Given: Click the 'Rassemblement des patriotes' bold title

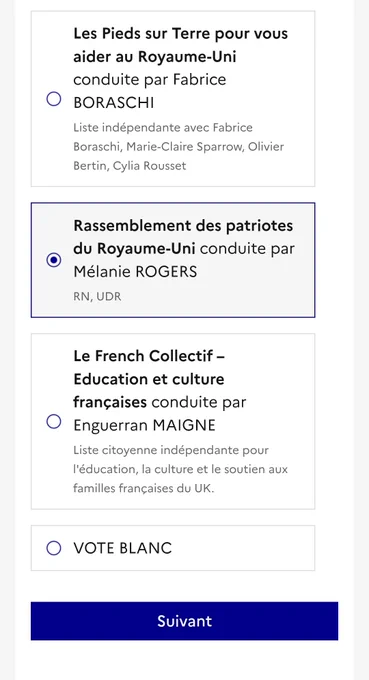Looking at the screenshot, I should pyautogui.click(x=183, y=226).
